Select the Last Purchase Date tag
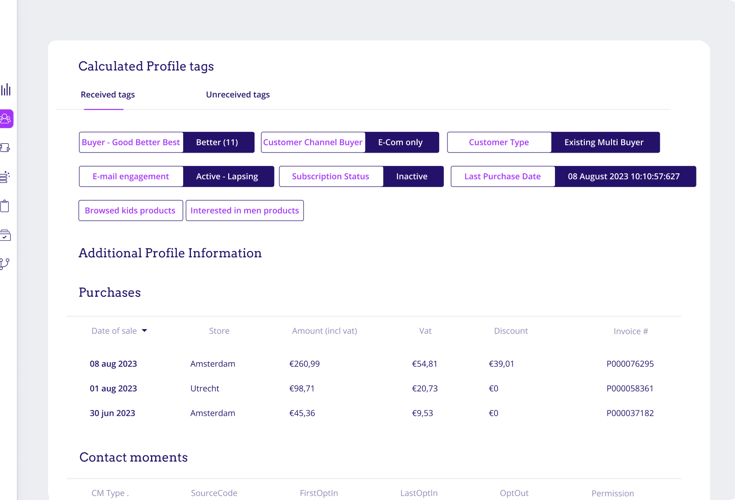The image size is (735, 500). tap(502, 177)
